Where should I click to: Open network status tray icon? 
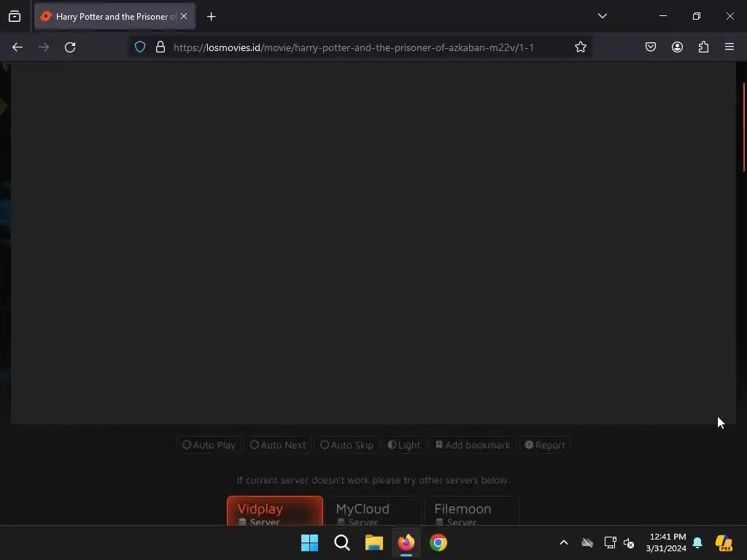(610, 542)
